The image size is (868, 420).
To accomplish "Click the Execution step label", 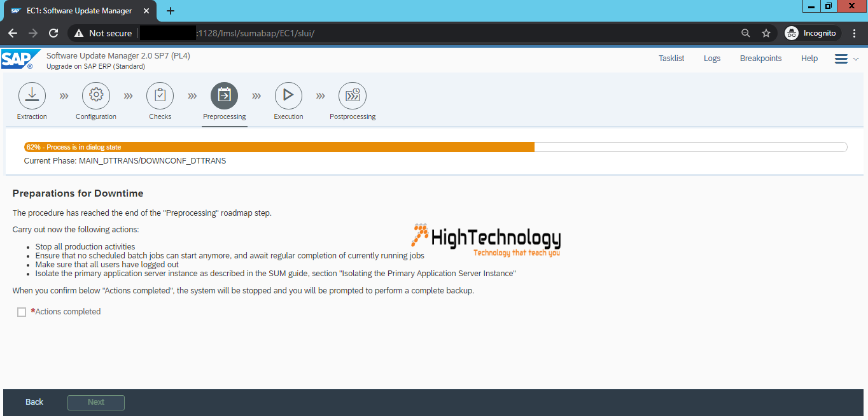I will [288, 116].
